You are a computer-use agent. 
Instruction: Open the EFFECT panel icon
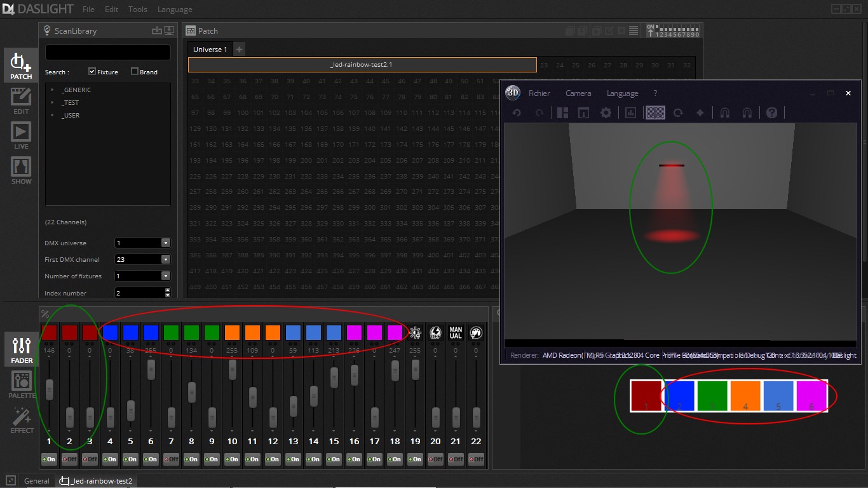pyautogui.click(x=21, y=420)
